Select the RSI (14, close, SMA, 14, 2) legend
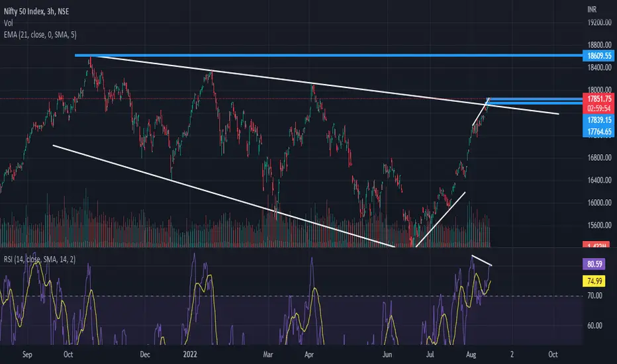This screenshot has width=617, height=364. pos(40,259)
